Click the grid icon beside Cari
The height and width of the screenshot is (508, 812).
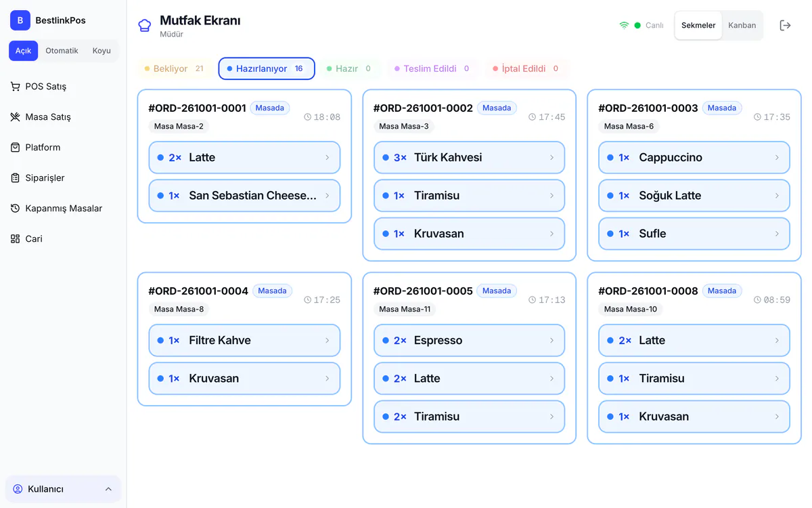tap(15, 239)
